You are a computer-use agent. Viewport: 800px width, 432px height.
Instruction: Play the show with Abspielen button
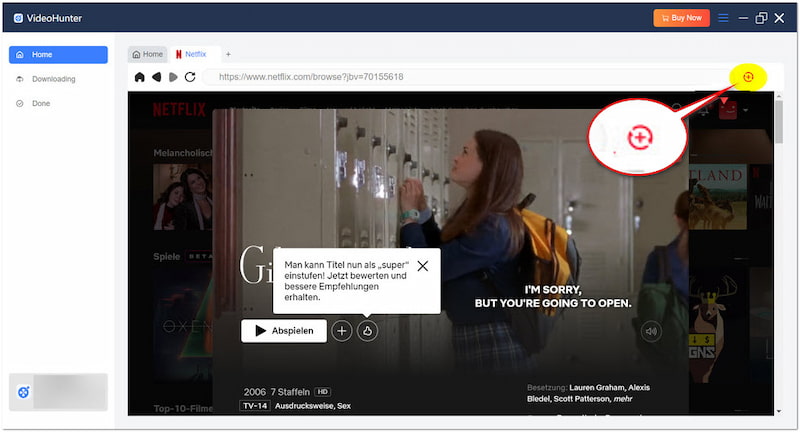click(x=284, y=331)
